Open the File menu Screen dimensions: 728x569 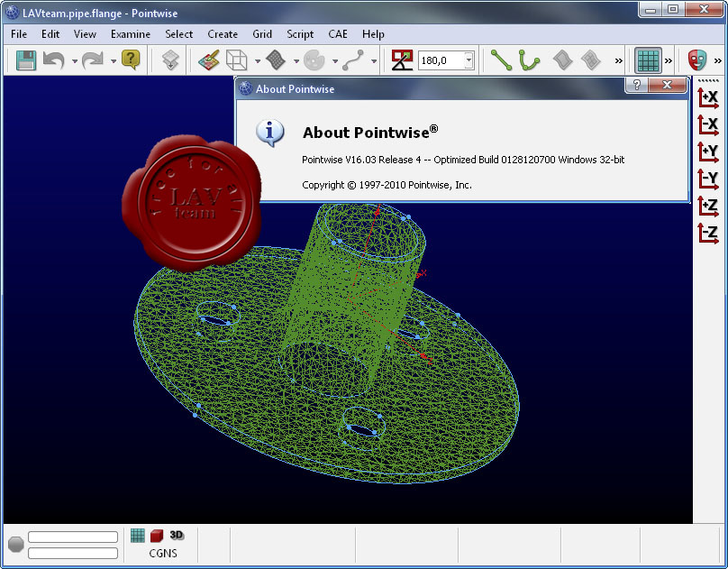click(x=19, y=34)
